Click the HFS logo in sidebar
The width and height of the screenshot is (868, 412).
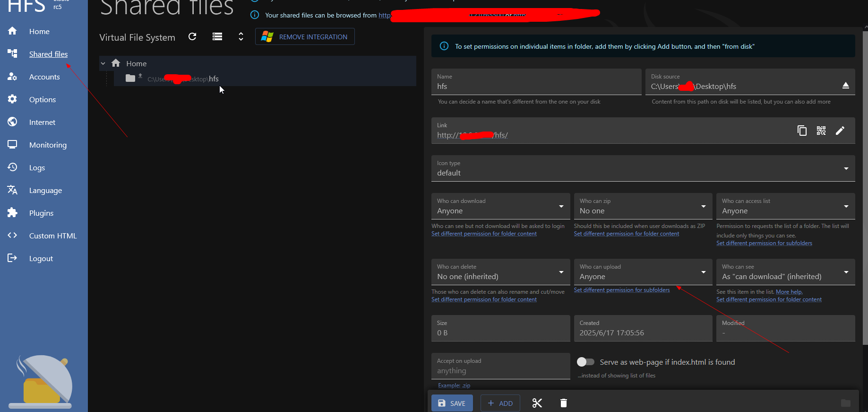pyautogui.click(x=26, y=6)
